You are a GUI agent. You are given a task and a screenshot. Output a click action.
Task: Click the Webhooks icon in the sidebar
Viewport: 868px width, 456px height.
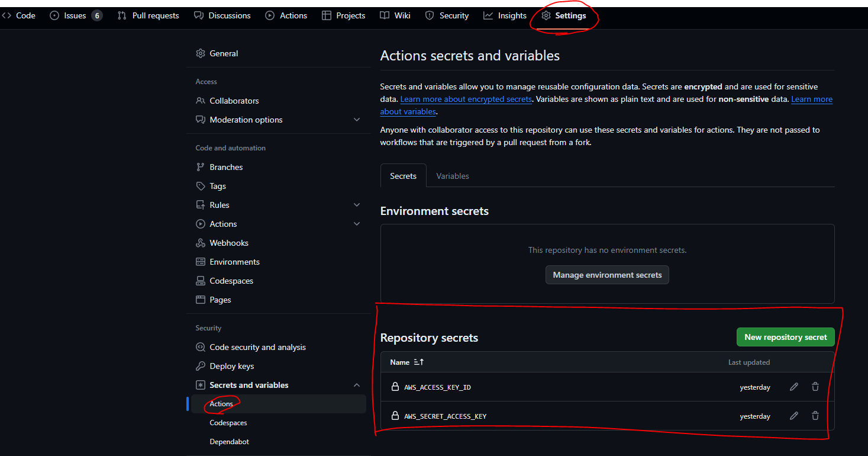(x=201, y=243)
